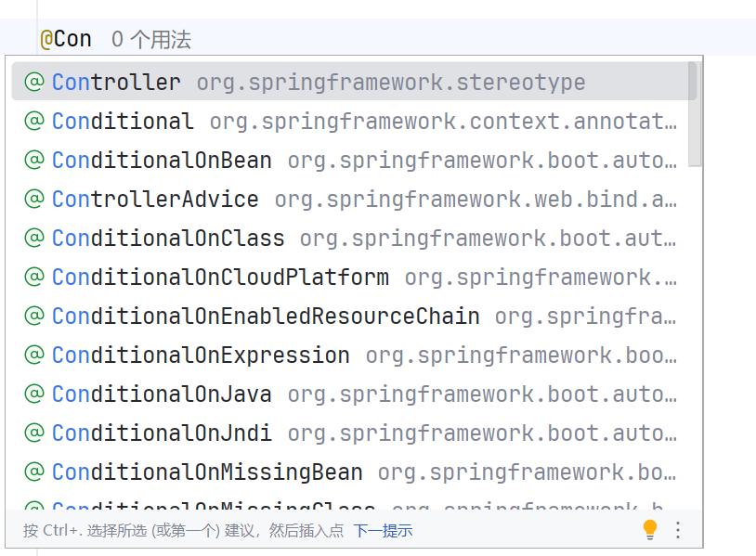Click the 0 个用法 usages hint
Image resolution: width=756 pixels, height=556 pixels.
tap(151, 39)
